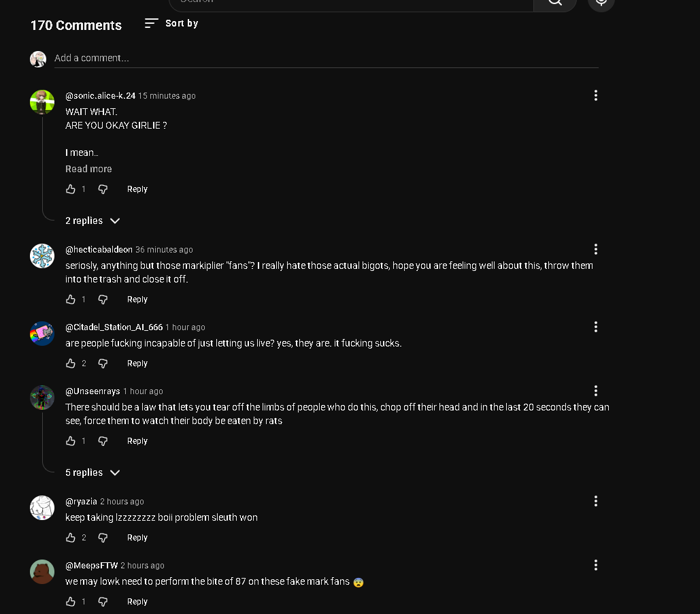The image size is (700, 614).
Task: Dislike @sonic.alice-k.24's comment
Action: (103, 189)
